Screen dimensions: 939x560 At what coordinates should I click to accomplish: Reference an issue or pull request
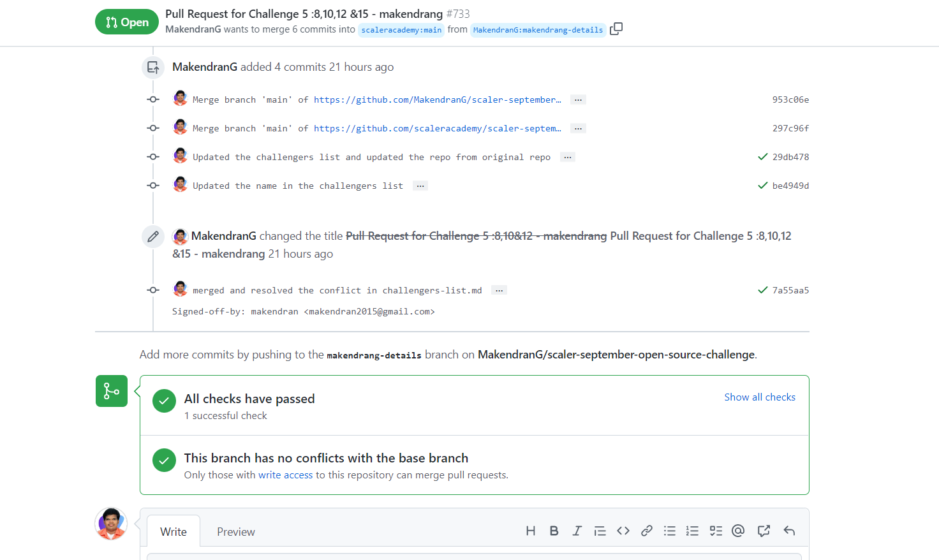[764, 531]
